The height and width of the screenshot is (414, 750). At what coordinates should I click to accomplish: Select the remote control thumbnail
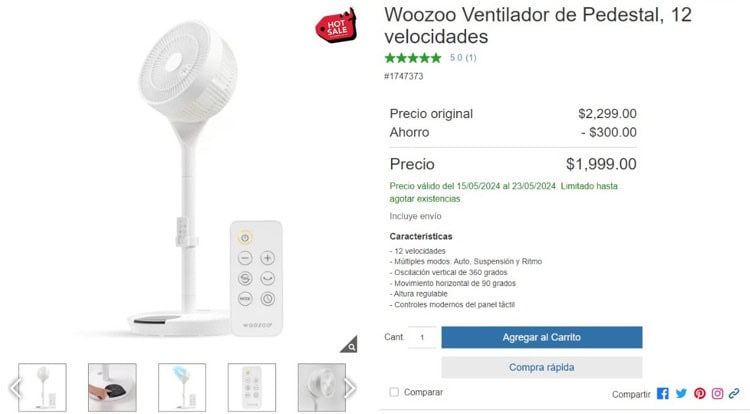click(252, 387)
